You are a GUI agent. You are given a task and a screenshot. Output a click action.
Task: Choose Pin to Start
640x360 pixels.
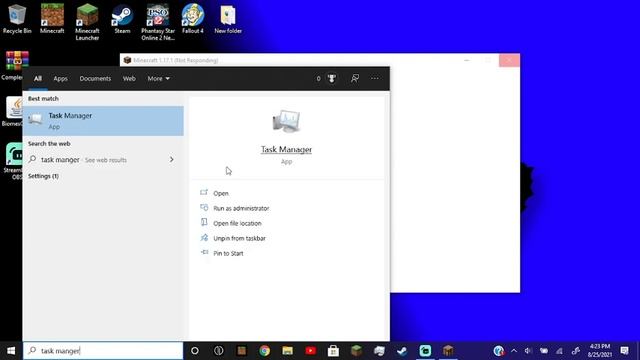pos(228,253)
